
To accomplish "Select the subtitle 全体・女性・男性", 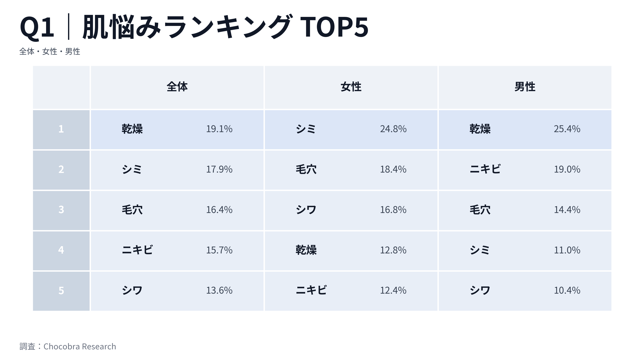I will pos(50,51).
